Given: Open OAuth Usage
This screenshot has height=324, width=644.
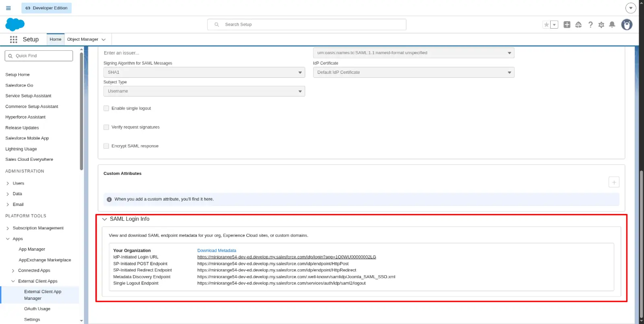Looking at the screenshot, I should 37,309.
